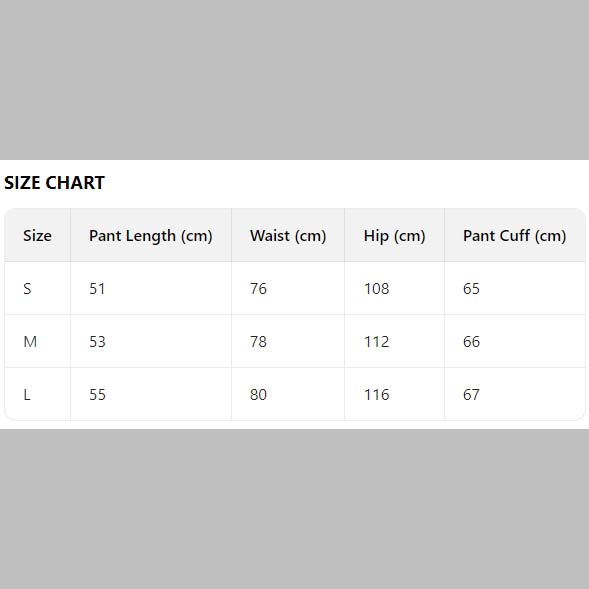Screen dimensions: 589x589
Task: Click the waist value 78
Action: click(x=258, y=341)
